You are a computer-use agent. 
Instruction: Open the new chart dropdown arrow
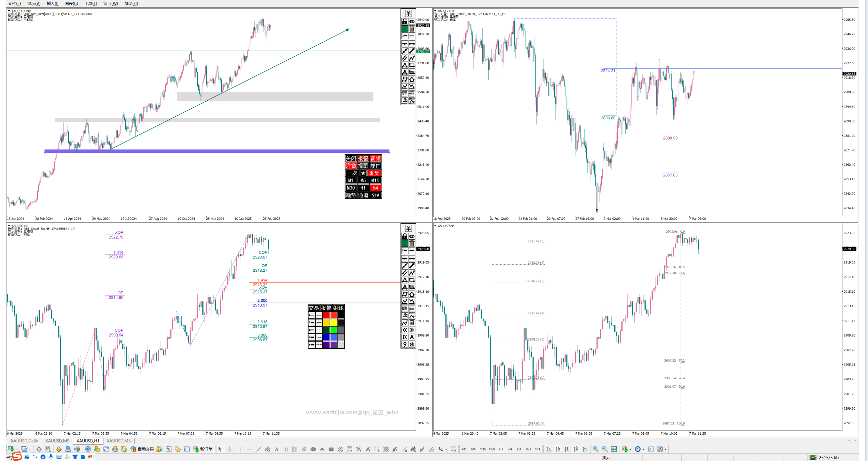click(17, 449)
